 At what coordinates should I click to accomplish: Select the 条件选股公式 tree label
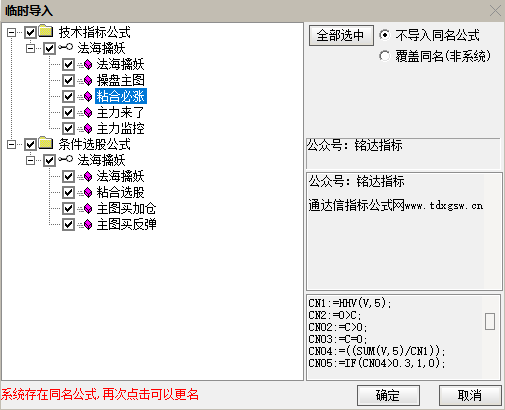coord(95,144)
